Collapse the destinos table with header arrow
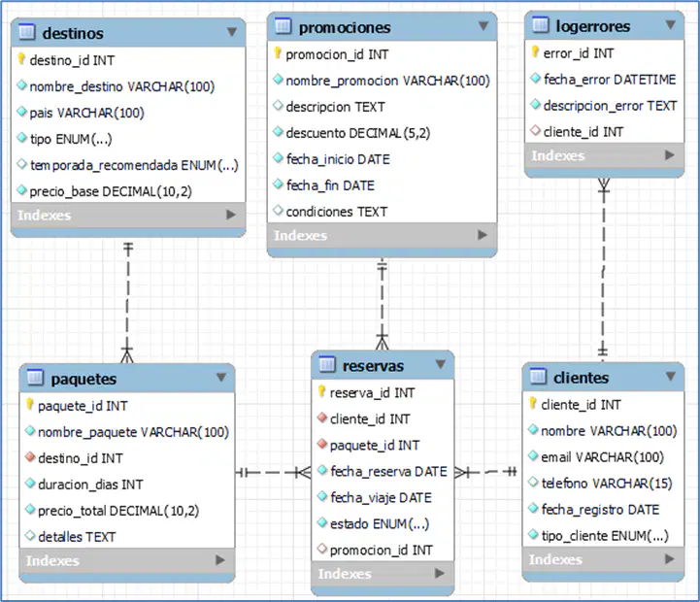 pyautogui.click(x=232, y=32)
